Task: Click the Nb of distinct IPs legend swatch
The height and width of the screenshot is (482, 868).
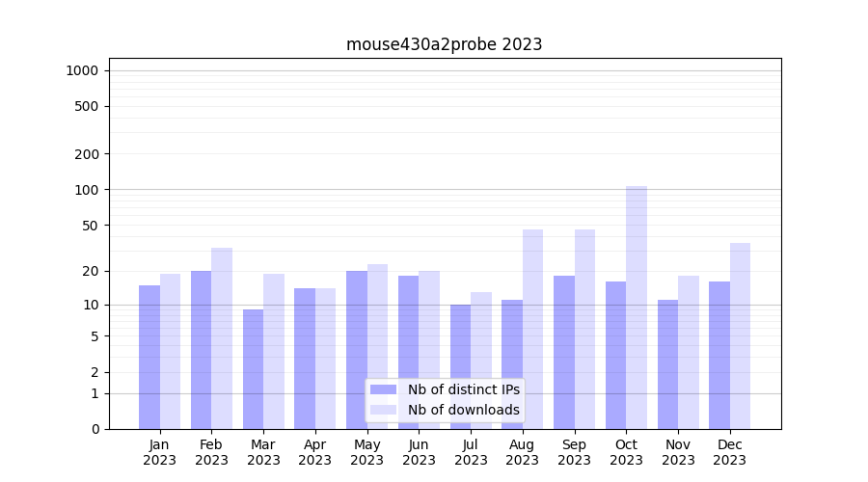Action: tap(383, 389)
